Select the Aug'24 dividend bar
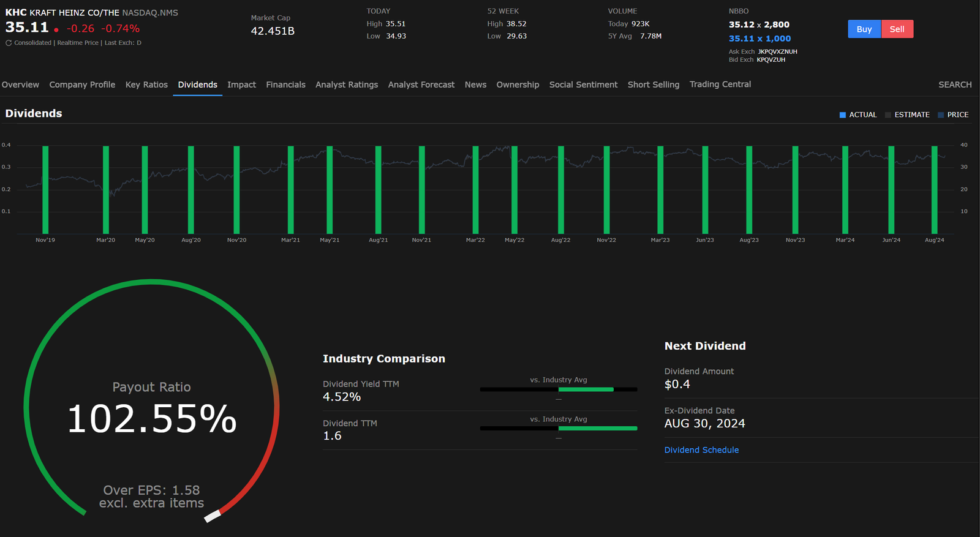Image resolution: width=980 pixels, height=537 pixels. (x=934, y=190)
